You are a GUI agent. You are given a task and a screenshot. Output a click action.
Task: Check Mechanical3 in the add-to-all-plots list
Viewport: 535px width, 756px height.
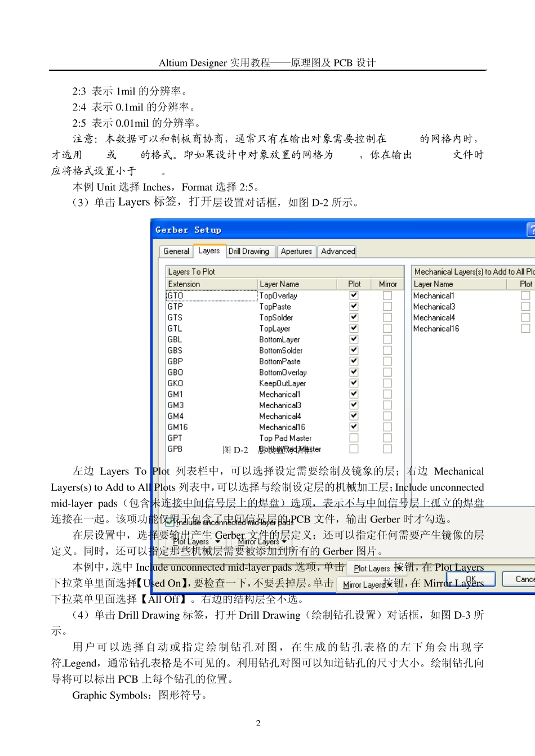[x=525, y=306]
